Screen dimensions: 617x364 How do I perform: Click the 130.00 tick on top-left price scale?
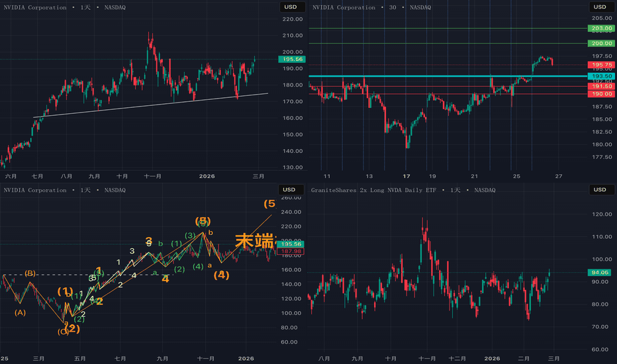[293, 167]
